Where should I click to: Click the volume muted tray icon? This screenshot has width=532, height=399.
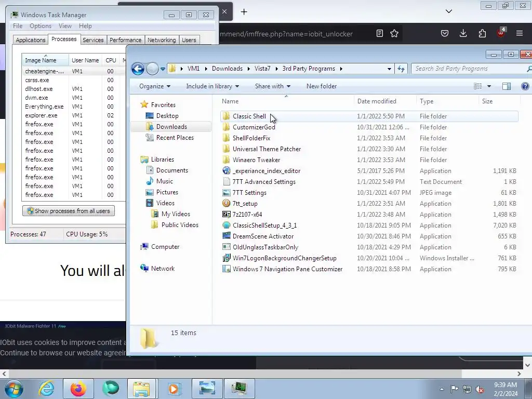pos(480,389)
